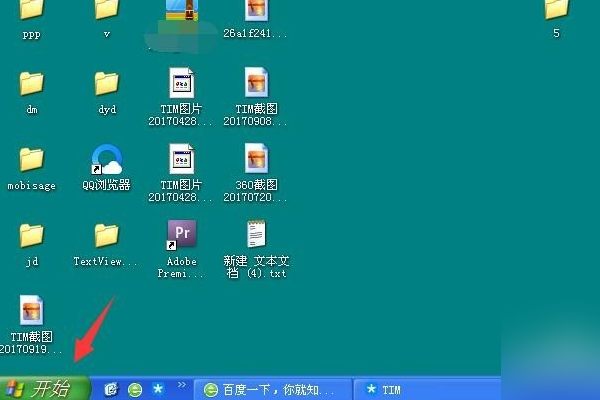Select the 360截图 20170720... image file
The height and width of the screenshot is (400, 600).
click(x=256, y=158)
